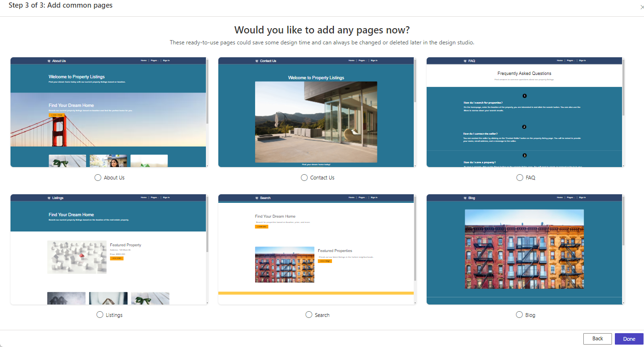Click 'Featured Property' text in Listings preview

click(x=126, y=245)
